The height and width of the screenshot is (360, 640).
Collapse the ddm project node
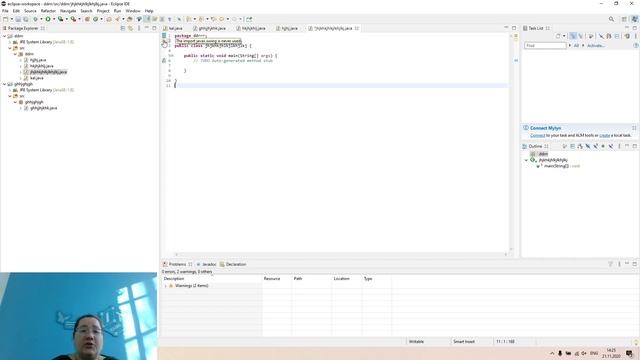coord(4,36)
